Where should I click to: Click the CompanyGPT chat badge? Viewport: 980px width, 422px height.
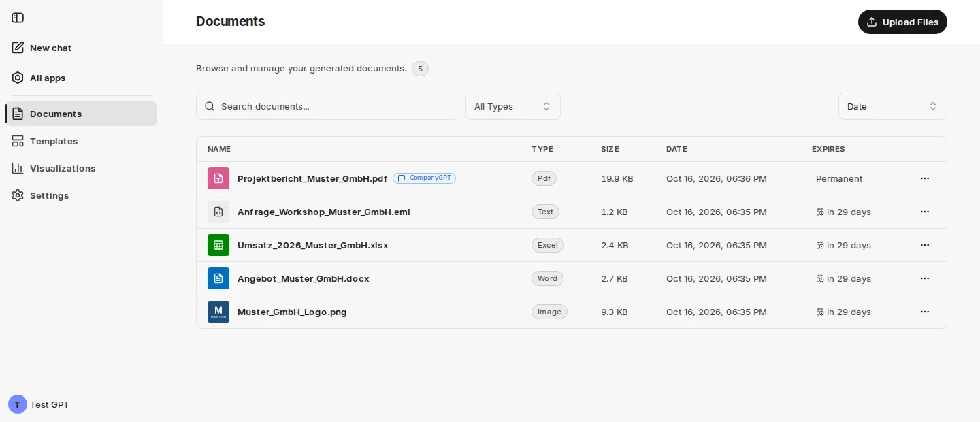pos(424,178)
